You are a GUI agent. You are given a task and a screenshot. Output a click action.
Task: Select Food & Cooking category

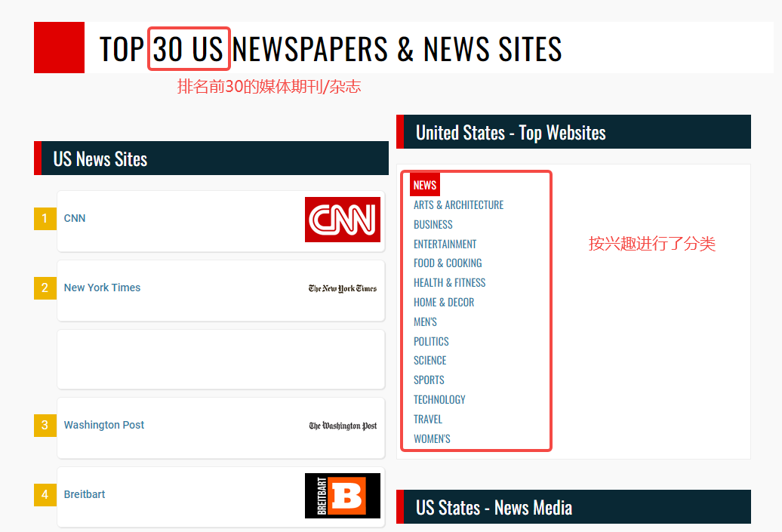tap(448, 263)
